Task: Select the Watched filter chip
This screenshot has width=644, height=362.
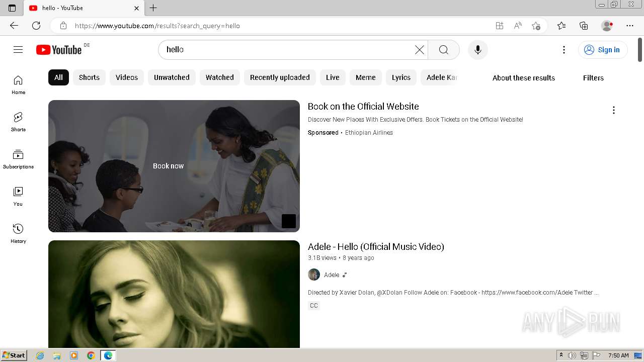Action: 220,77
